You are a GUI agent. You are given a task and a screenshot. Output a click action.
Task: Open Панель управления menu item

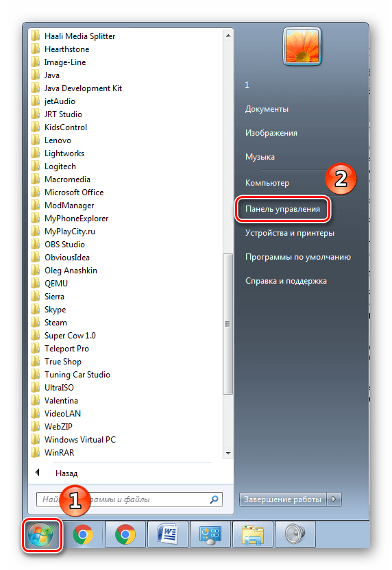(x=282, y=209)
